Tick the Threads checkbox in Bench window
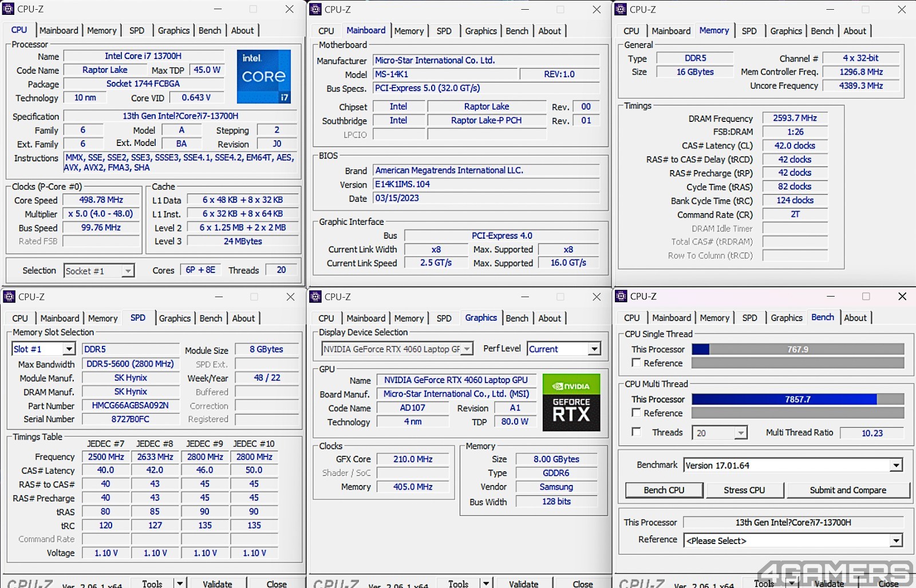Image resolution: width=916 pixels, height=588 pixels. click(636, 432)
